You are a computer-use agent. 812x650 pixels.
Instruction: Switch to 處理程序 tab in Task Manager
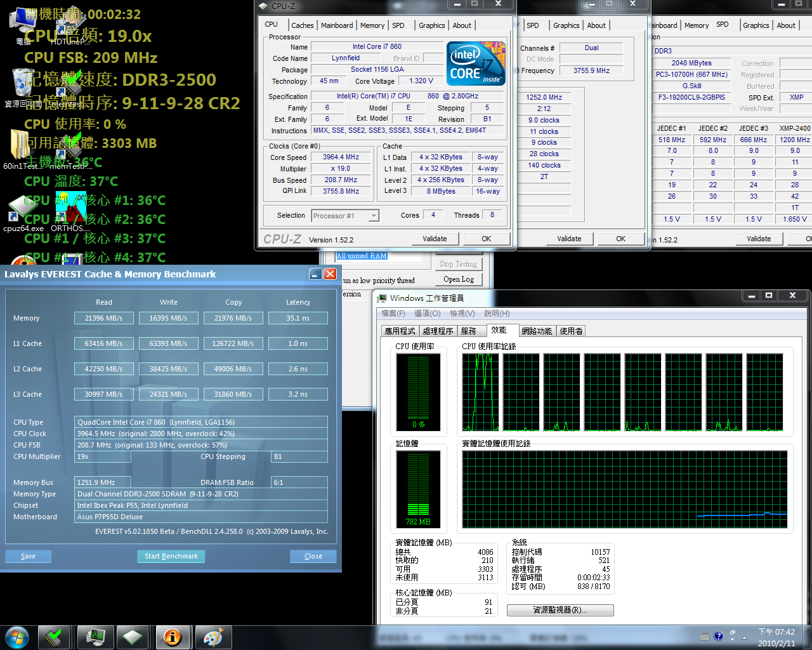click(x=438, y=331)
